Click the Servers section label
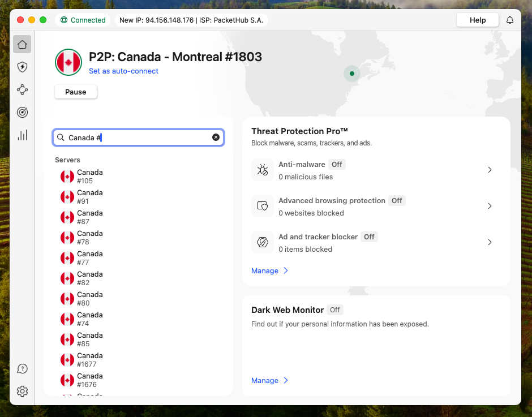The height and width of the screenshot is (417, 532). tap(67, 160)
